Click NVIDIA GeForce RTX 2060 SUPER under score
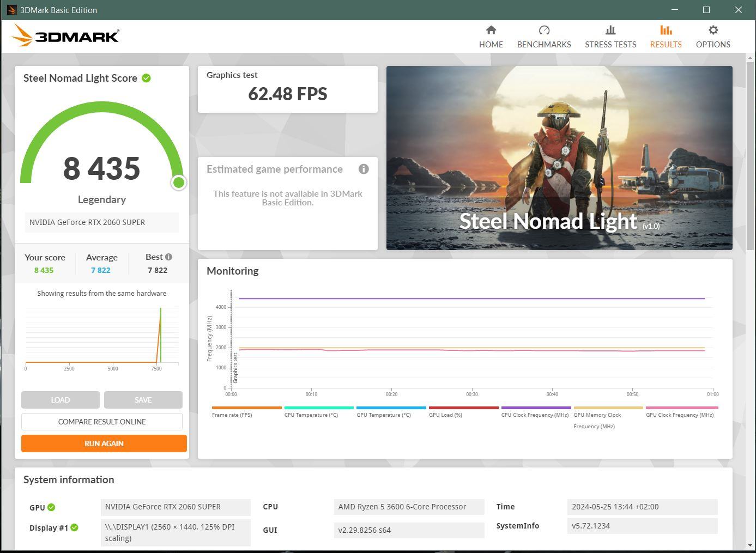Screen dimensions: 756x553 click(x=102, y=222)
